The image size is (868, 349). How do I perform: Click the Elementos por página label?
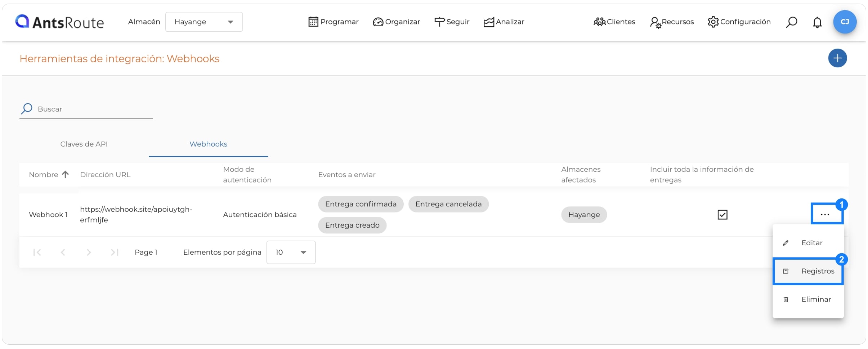coord(222,252)
